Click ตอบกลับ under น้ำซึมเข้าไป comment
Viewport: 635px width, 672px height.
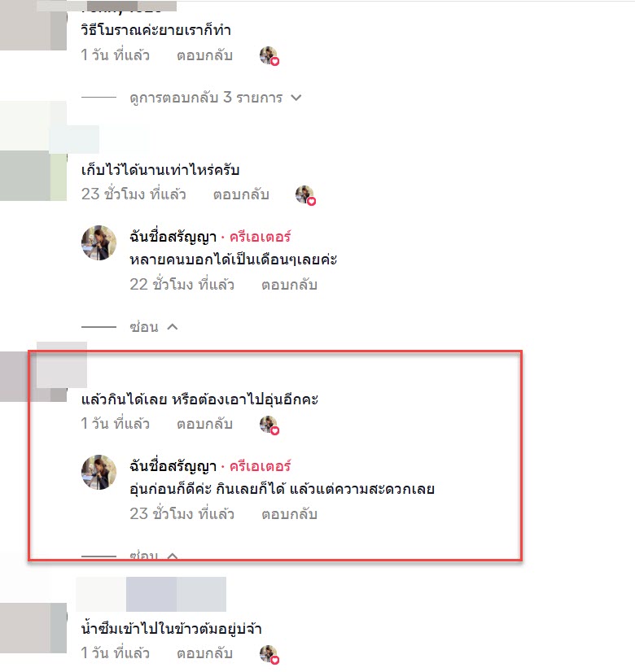click(x=204, y=653)
